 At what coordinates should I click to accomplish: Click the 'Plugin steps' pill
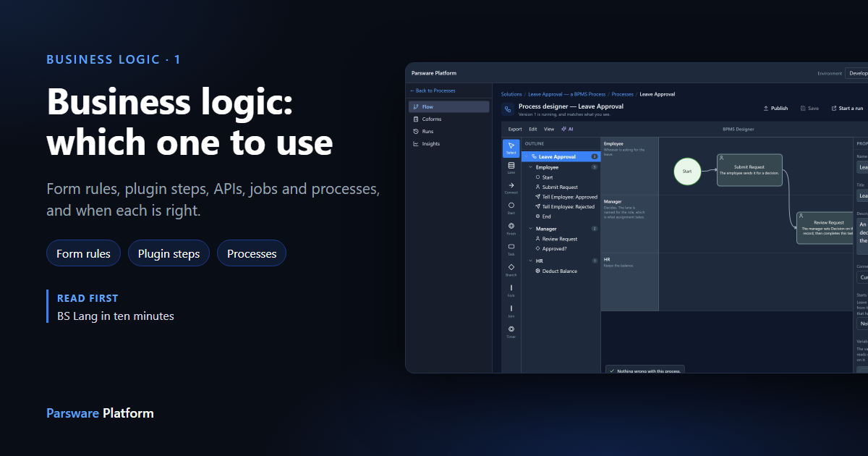[169, 253]
